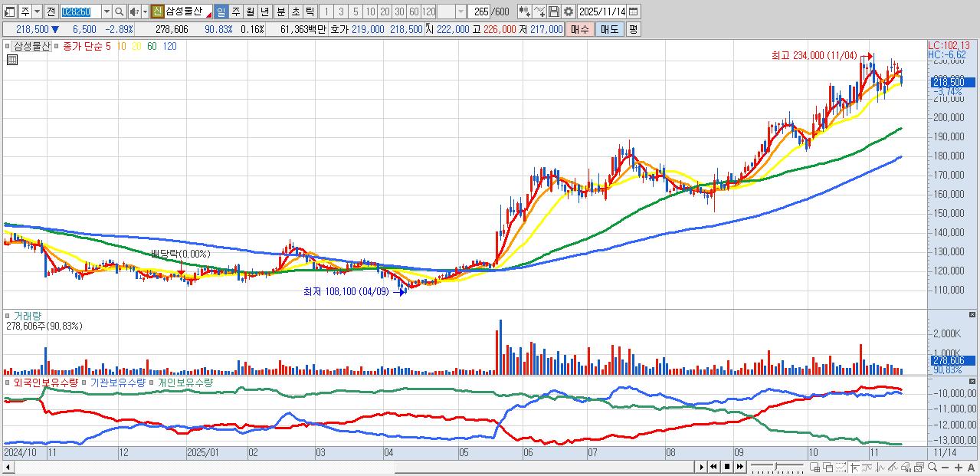Click the fast-forward double-right arrow button
Viewport: 980px width, 476px height.
click(x=740, y=467)
